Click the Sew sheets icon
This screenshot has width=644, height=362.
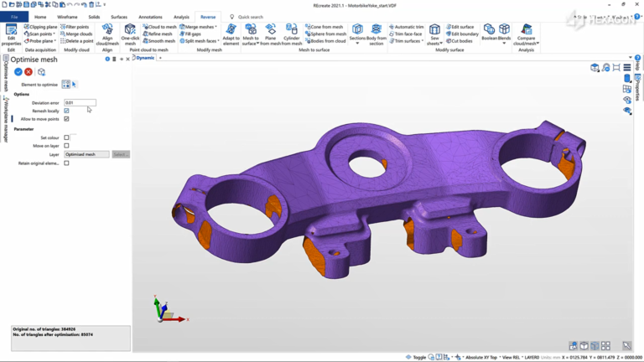(434, 34)
